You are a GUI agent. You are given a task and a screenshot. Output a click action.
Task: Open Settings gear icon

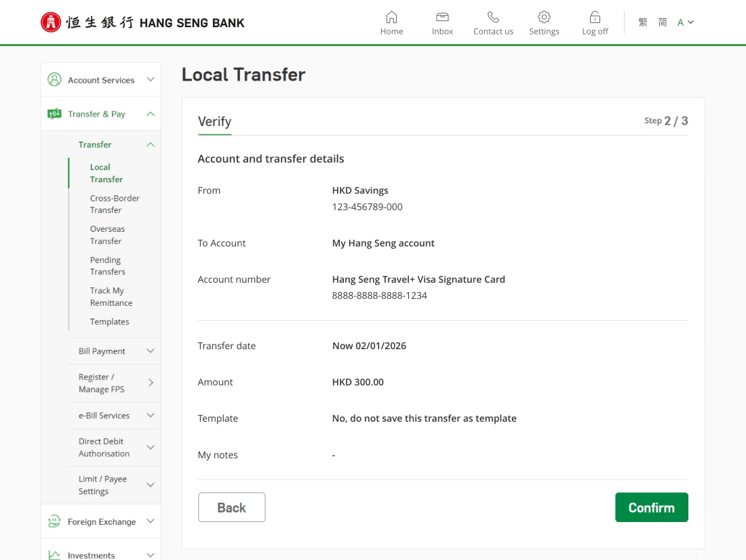(544, 18)
